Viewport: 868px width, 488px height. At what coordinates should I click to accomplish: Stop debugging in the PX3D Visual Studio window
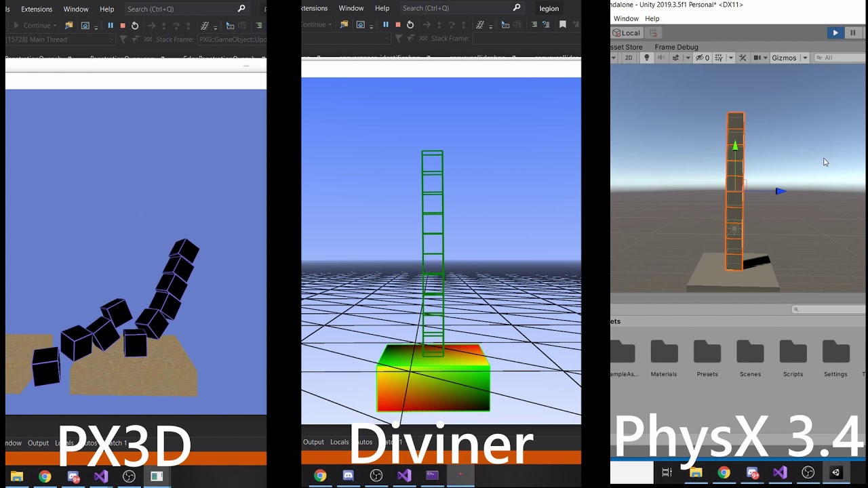point(123,25)
